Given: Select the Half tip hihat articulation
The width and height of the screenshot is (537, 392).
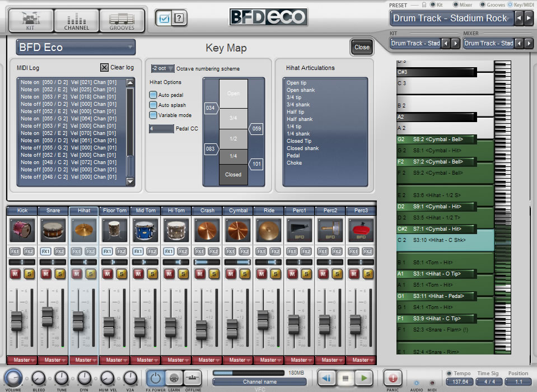Looking at the screenshot, I should 295,112.
